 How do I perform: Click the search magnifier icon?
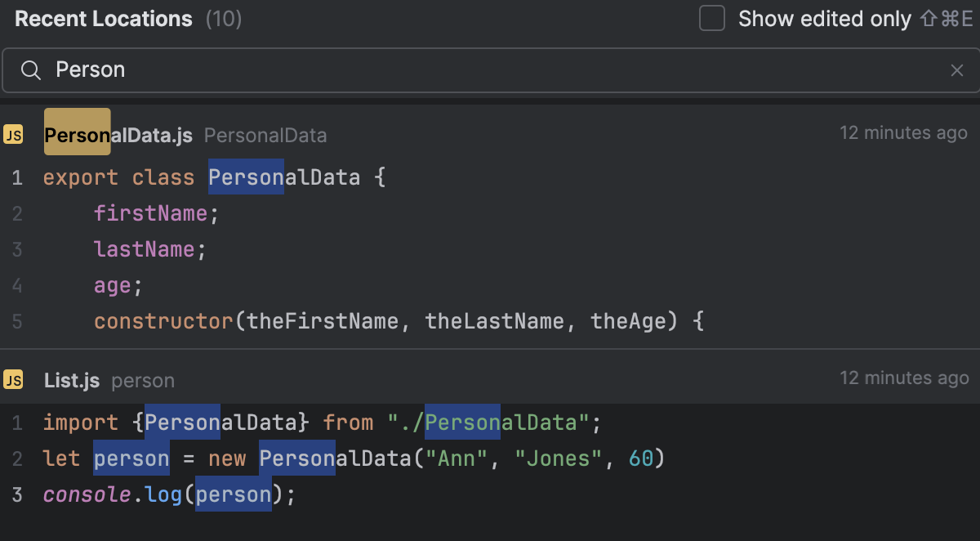31,70
